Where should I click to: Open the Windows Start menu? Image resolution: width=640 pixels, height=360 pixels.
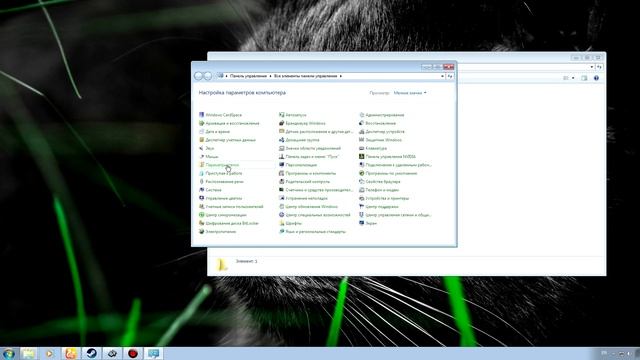point(8,353)
